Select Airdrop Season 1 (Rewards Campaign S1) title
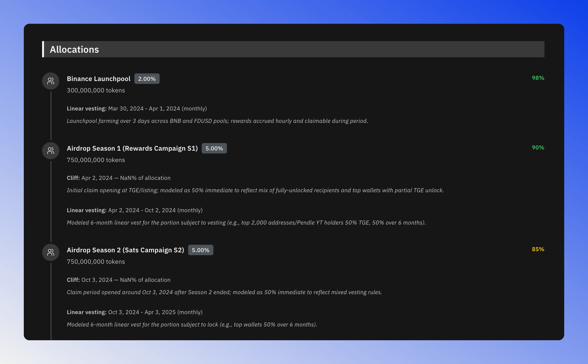Viewport: 588px width, 364px height. (132, 148)
